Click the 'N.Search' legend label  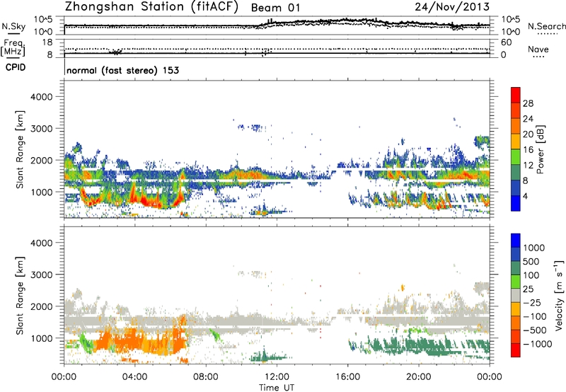(546, 26)
